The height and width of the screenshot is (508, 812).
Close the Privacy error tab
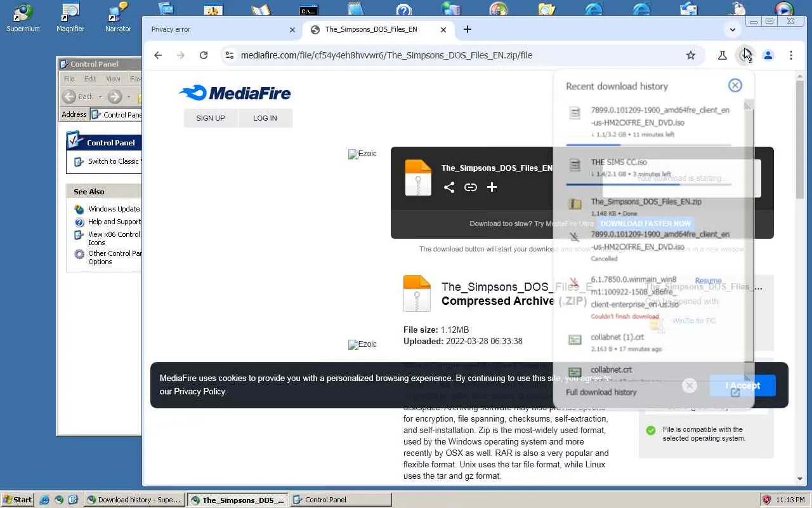[292, 29]
